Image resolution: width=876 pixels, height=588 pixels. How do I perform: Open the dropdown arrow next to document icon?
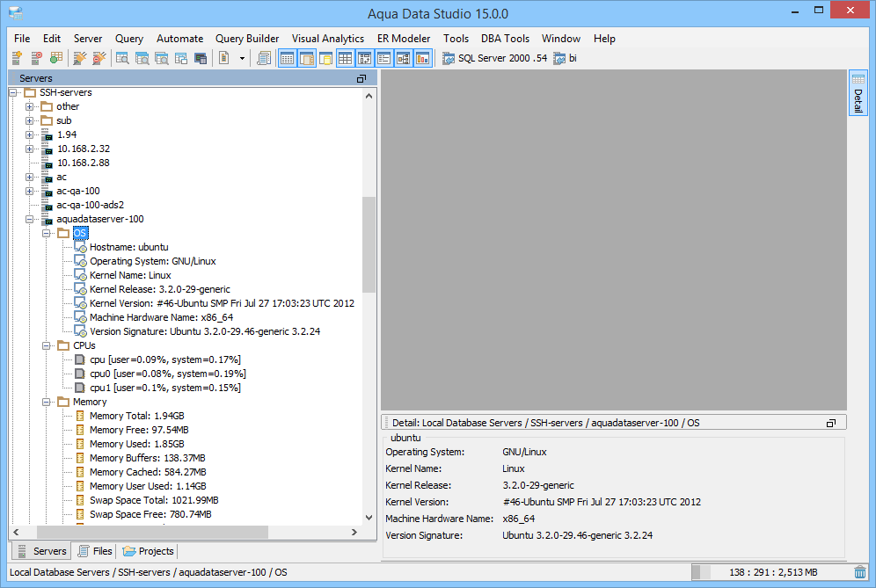pyautogui.click(x=242, y=58)
